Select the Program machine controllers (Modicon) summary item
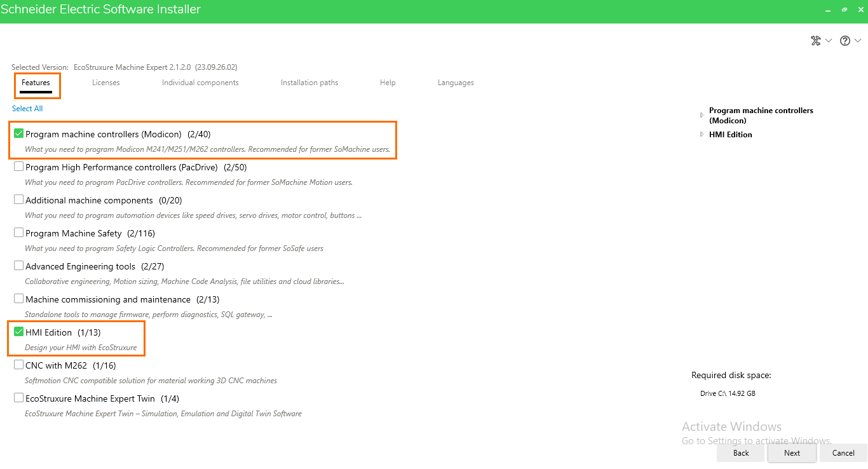Image resolution: width=868 pixels, height=469 pixels. (761, 115)
